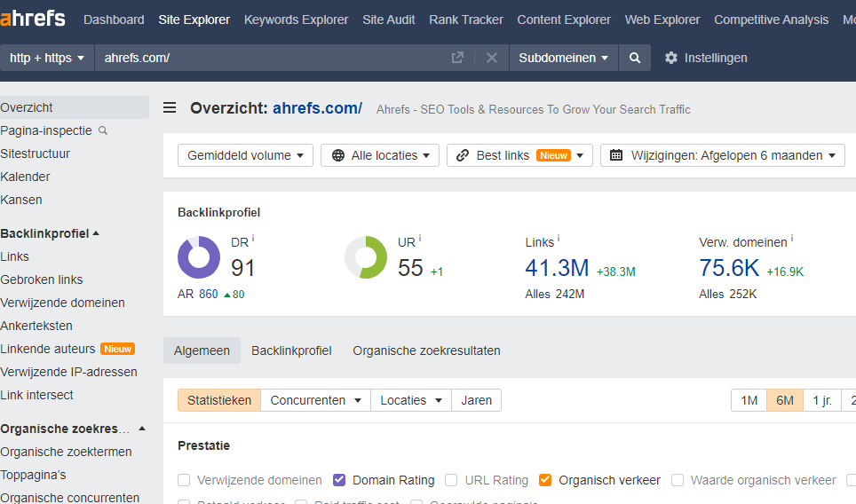The width and height of the screenshot is (856, 504).
Task: Open Gebroken links in sidebar
Action: (42, 280)
